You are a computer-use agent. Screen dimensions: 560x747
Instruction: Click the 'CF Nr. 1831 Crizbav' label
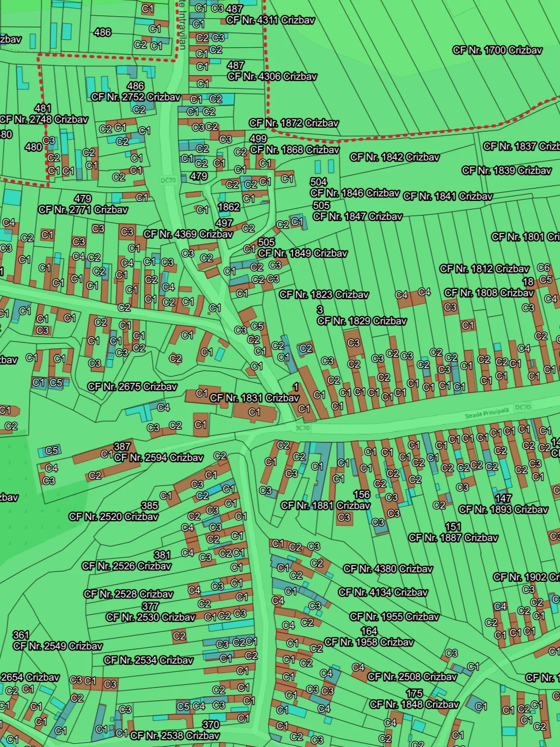[254, 398]
